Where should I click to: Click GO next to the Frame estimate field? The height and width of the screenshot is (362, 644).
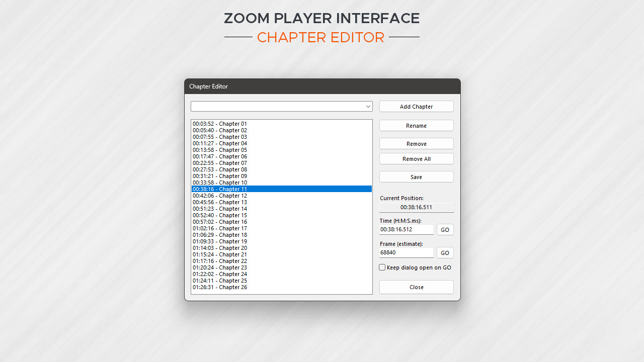coord(445,253)
